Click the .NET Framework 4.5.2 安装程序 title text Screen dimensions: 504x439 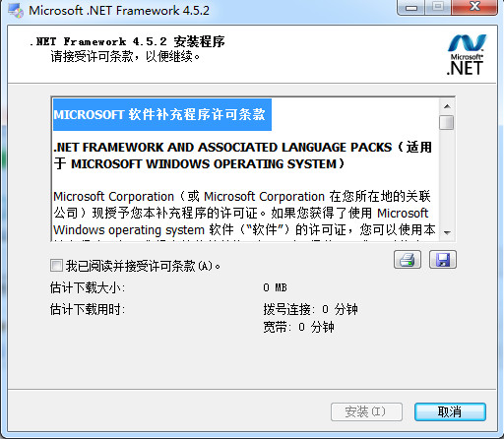coord(127,41)
